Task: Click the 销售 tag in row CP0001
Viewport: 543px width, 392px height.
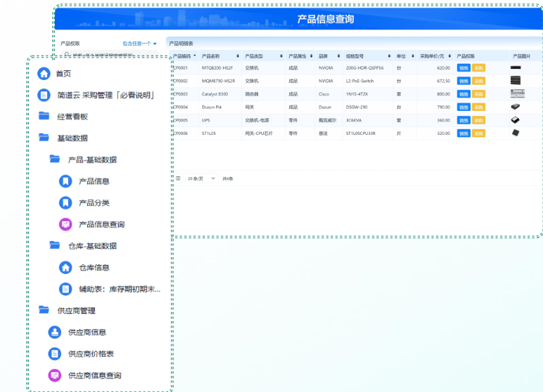Action: click(464, 68)
